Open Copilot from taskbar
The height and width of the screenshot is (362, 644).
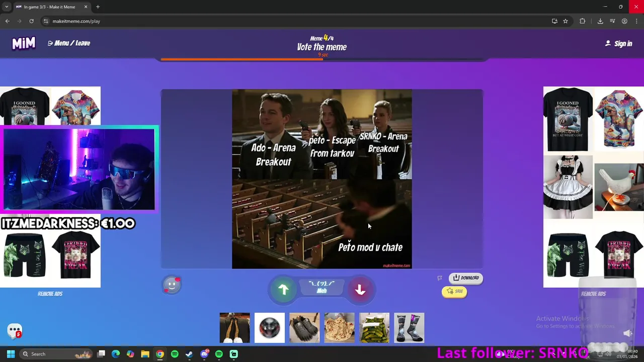[x=130, y=354]
